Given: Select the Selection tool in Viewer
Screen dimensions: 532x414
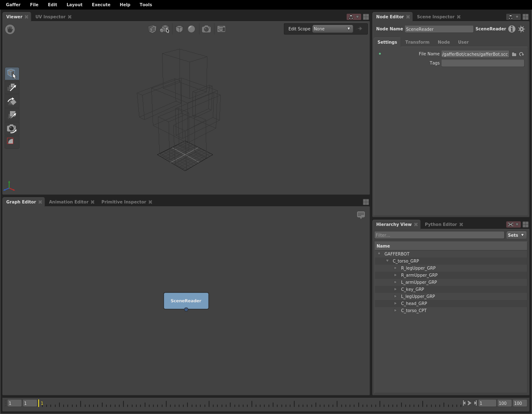Looking at the screenshot, I should click(x=12, y=74).
